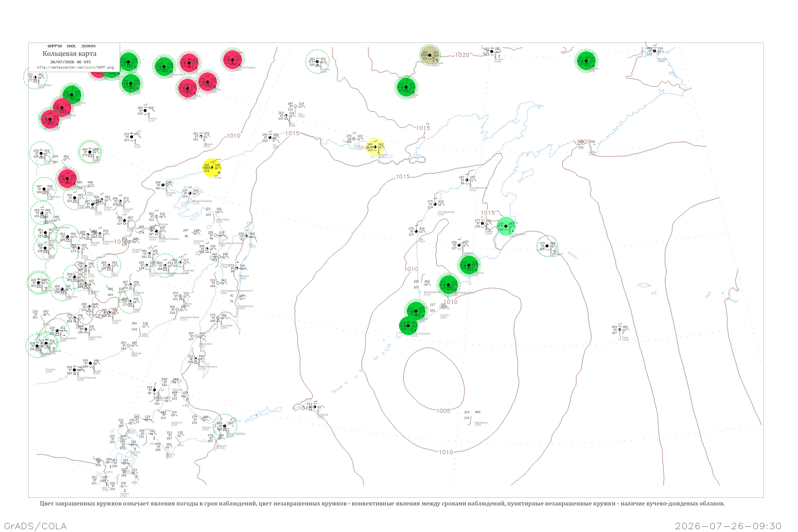Click the green Петропавловск-Камчатский station marker
Viewport: 798px width, 532px height.
pyautogui.click(x=448, y=285)
